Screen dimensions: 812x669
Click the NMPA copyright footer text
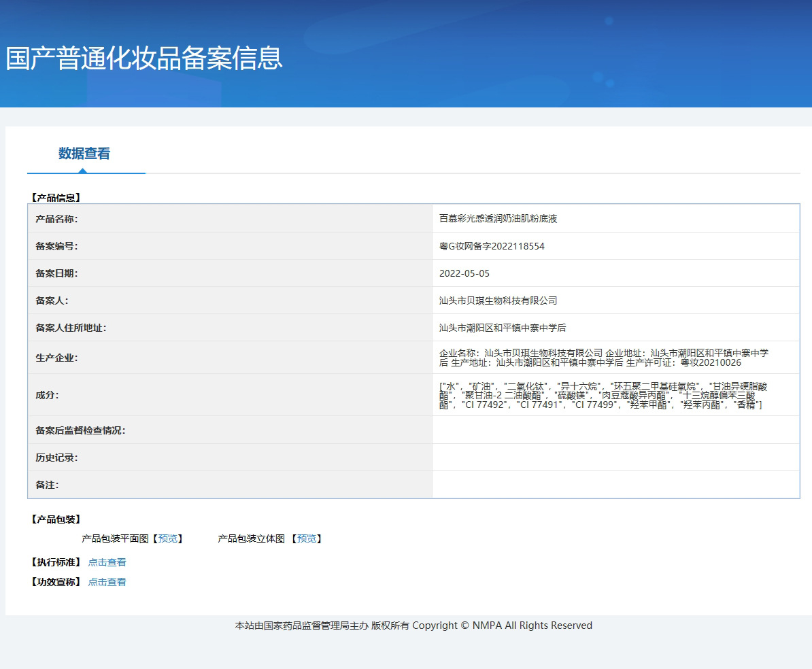pyautogui.click(x=413, y=625)
